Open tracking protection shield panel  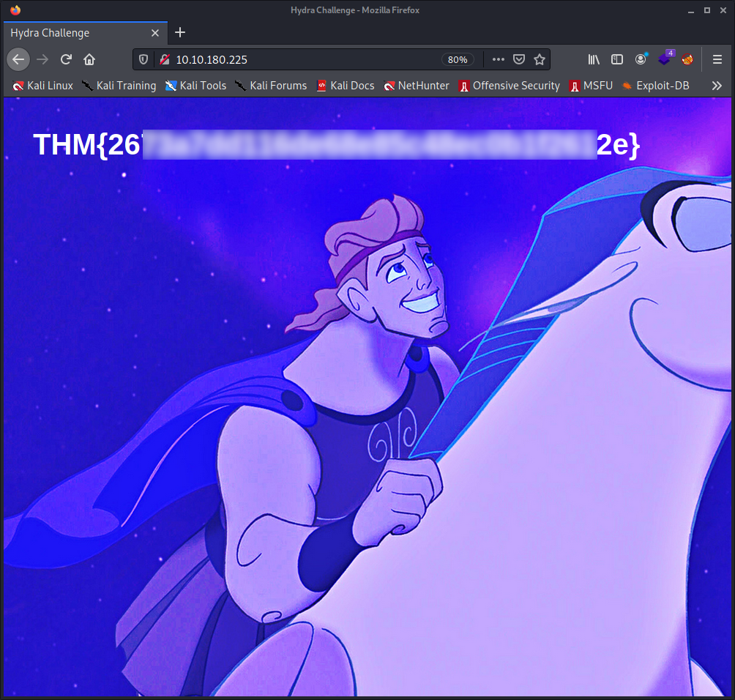(x=143, y=59)
